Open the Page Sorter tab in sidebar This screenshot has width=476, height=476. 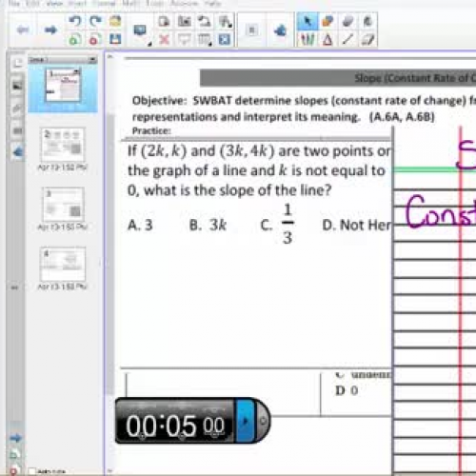[x=17, y=63]
